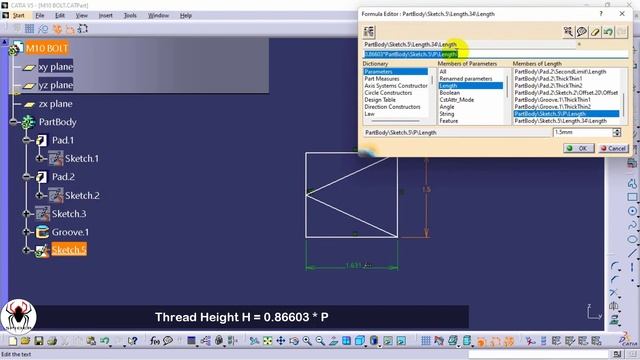This screenshot has height=360, width=640.
Task: Collapse the Pad.1 node
Action: [27, 140]
